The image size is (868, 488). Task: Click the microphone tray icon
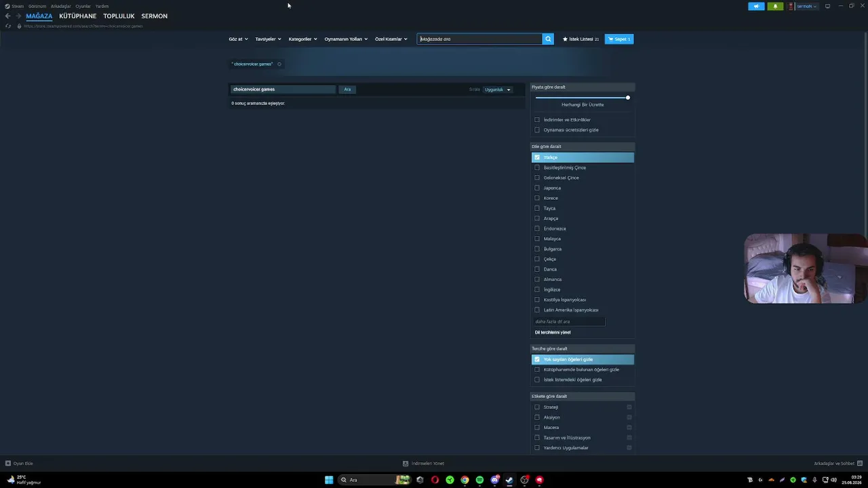pos(814,480)
